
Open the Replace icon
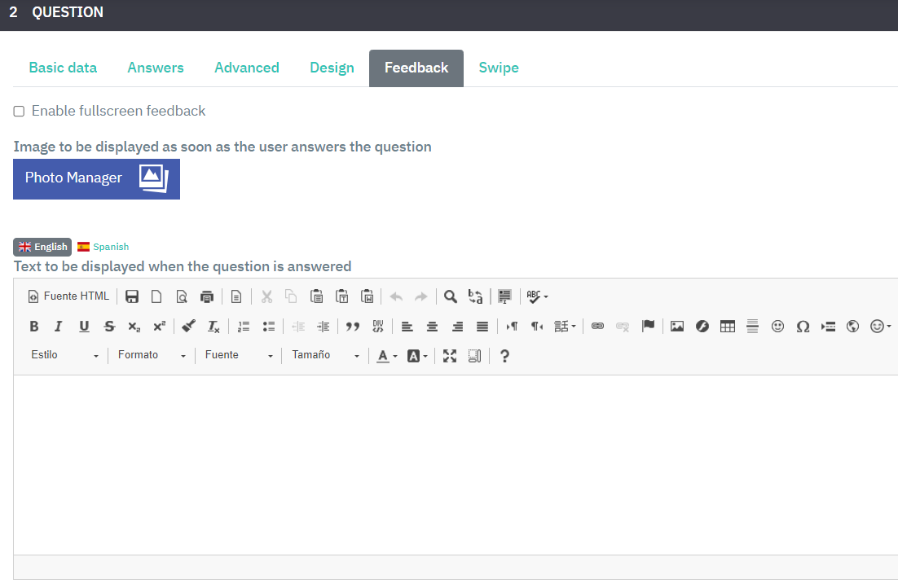pyautogui.click(x=475, y=296)
